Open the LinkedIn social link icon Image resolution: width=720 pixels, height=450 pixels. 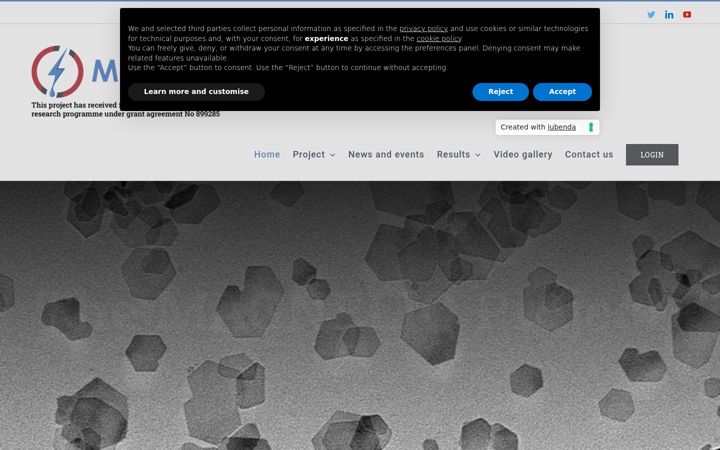click(x=669, y=15)
